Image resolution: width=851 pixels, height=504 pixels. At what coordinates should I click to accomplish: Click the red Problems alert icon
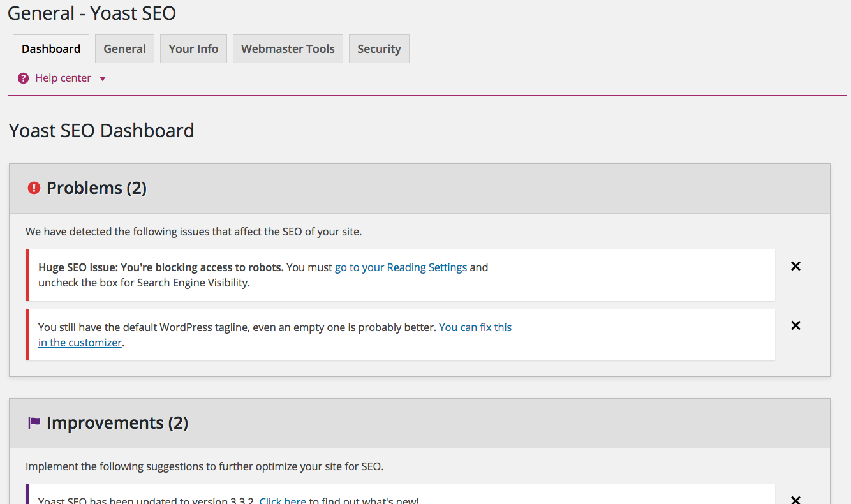[34, 188]
